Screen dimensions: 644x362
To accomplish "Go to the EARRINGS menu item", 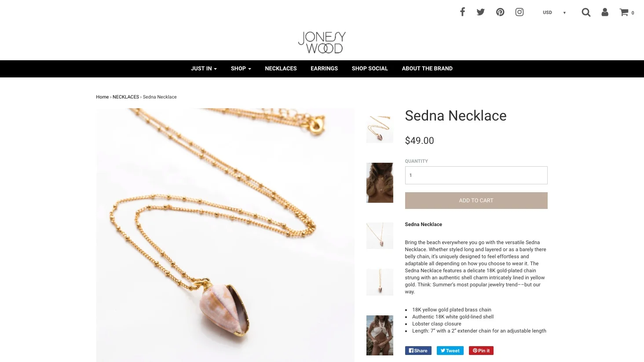I will pos(324,69).
